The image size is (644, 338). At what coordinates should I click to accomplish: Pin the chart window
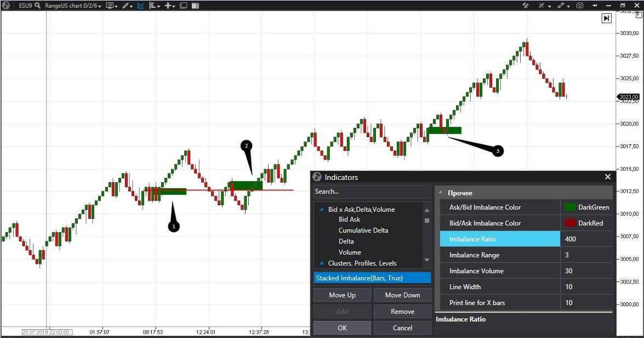(x=595, y=5)
